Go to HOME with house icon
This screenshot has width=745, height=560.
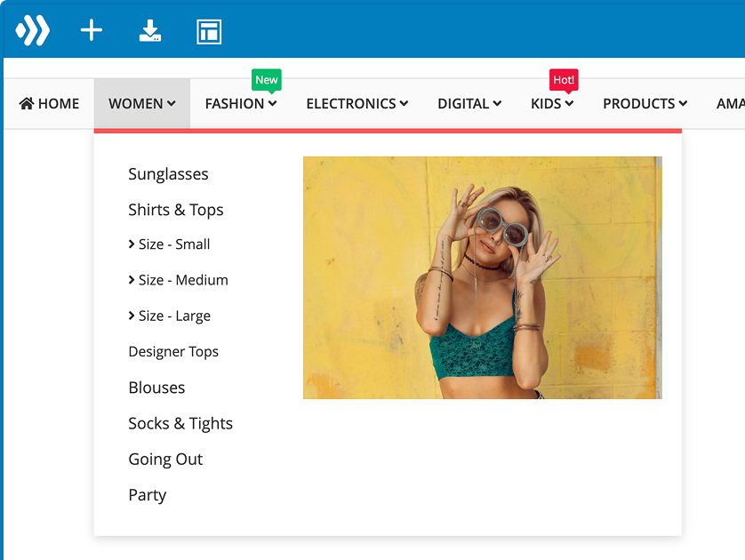pyautogui.click(x=49, y=104)
